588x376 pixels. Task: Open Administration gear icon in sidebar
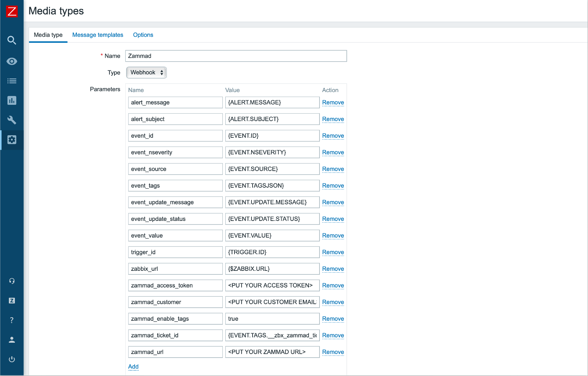tap(12, 140)
